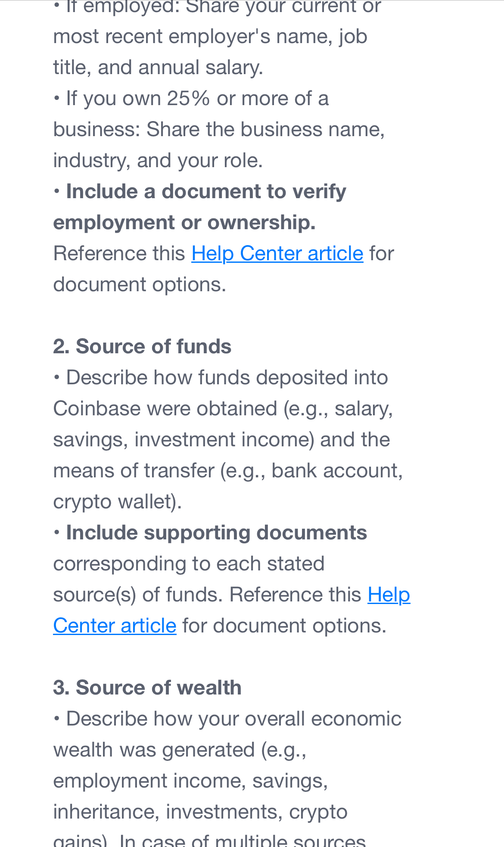Click the 'most recent employer's name, job' line

pos(210,37)
